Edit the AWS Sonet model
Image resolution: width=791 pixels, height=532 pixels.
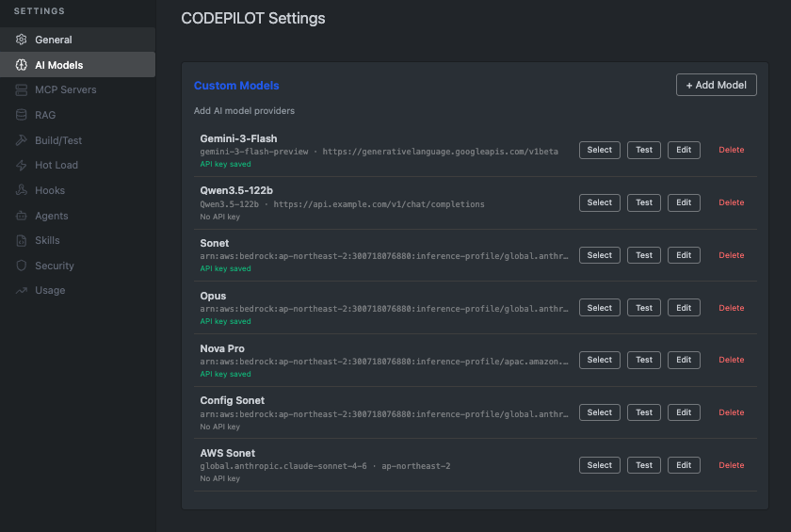coord(684,465)
